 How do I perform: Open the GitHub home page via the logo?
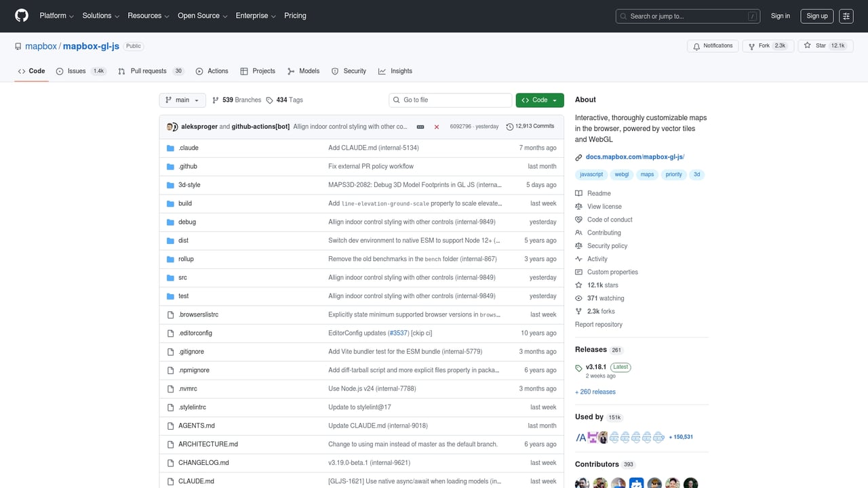21,16
